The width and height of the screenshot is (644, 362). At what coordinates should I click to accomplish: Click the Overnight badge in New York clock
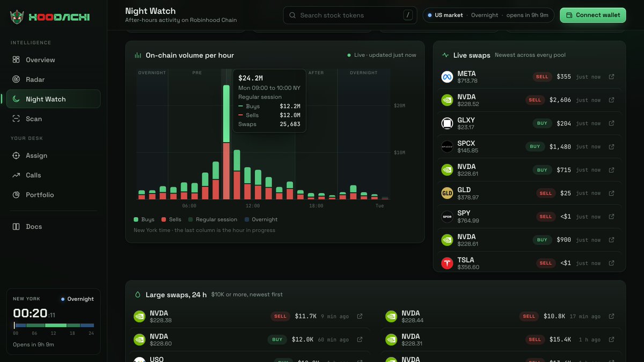point(77,299)
